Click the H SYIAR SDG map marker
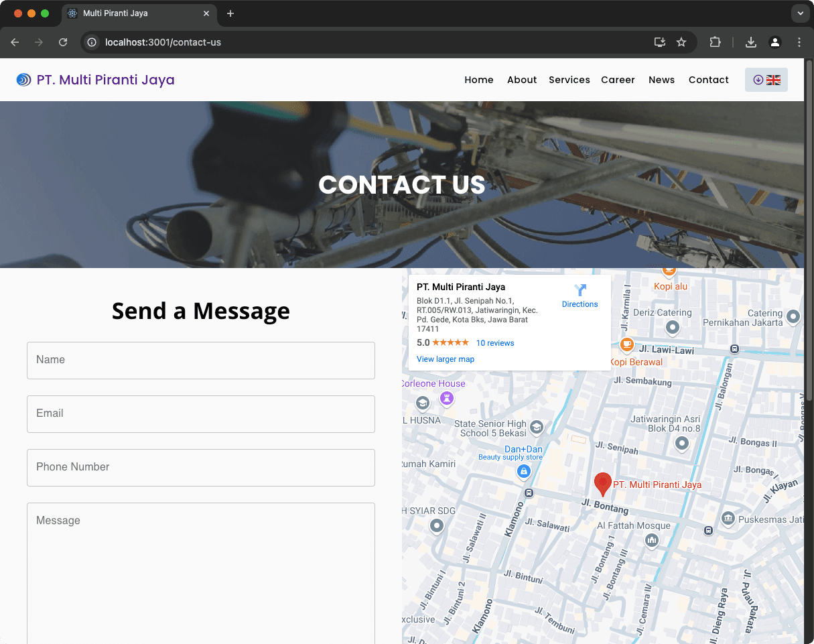814x644 pixels. pyautogui.click(x=437, y=526)
